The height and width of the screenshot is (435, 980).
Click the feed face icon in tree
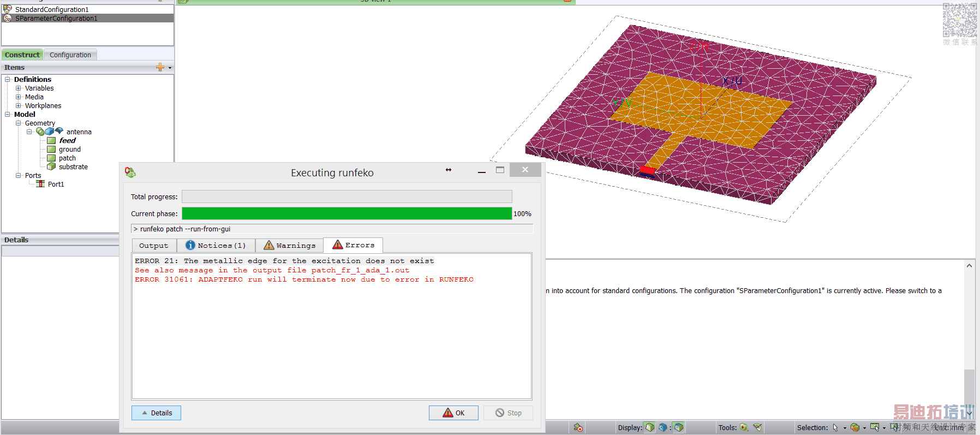click(x=51, y=140)
